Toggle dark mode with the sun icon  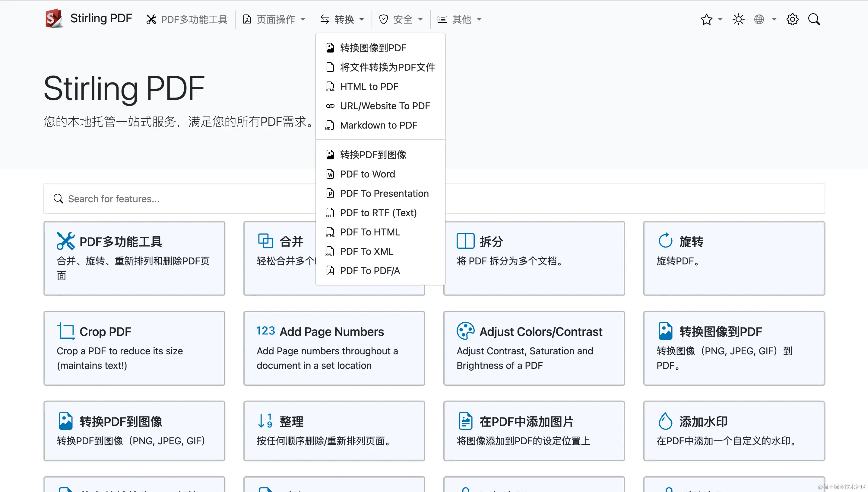coord(738,20)
